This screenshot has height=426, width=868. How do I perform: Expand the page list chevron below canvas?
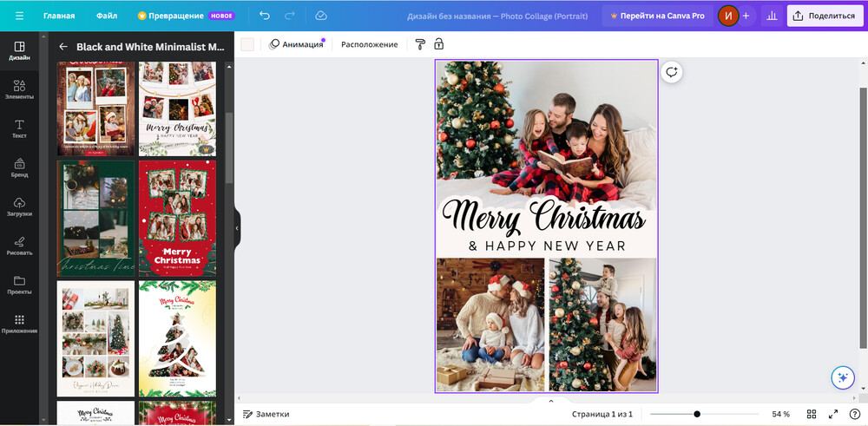pos(550,401)
